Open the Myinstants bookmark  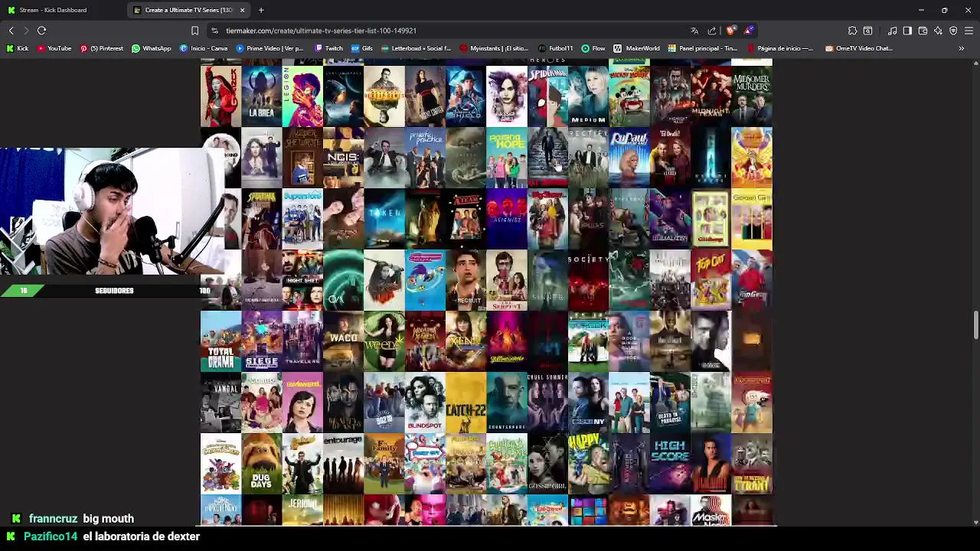tap(495, 48)
